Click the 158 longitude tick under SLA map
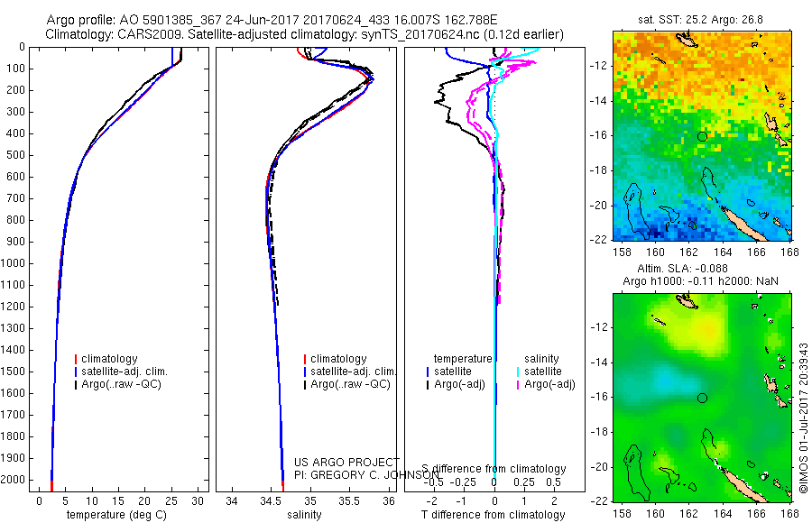 click(622, 514)
